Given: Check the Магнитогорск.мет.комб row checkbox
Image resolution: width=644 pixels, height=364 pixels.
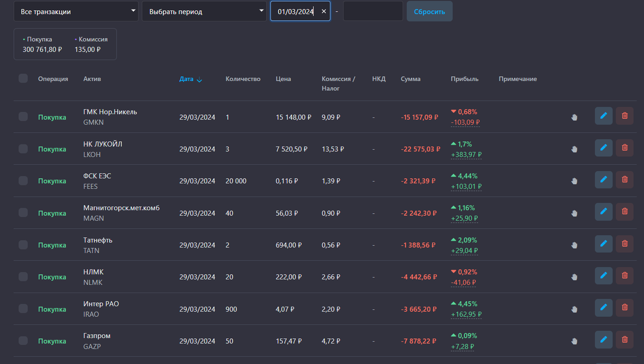Looking at the screenshot, I should point(23,213).
